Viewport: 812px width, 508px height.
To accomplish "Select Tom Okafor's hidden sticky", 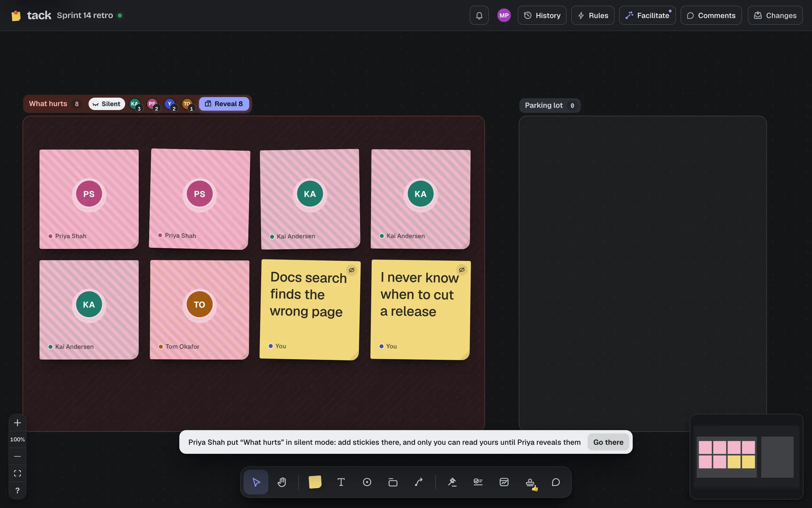I will pos(200,310).
